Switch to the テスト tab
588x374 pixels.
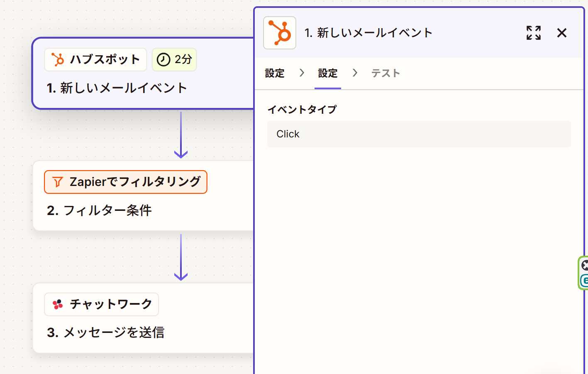pyautogui.click(x=385, y=73)
